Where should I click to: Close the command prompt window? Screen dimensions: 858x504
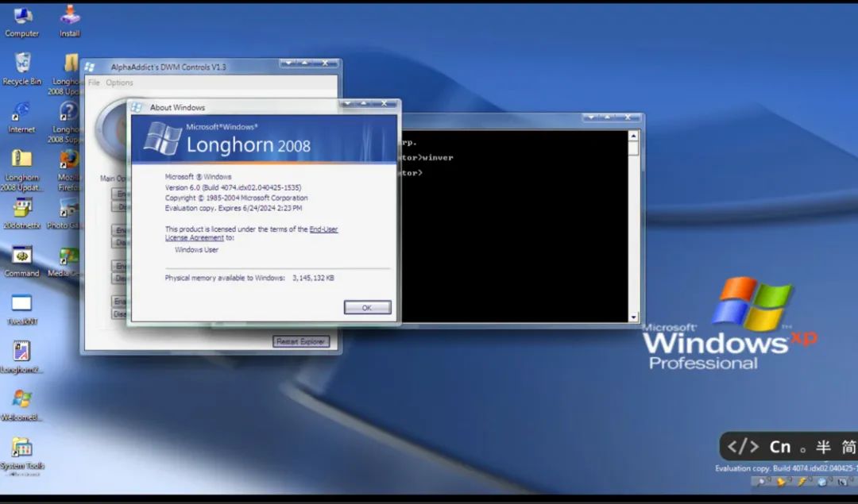pos(628,117)
